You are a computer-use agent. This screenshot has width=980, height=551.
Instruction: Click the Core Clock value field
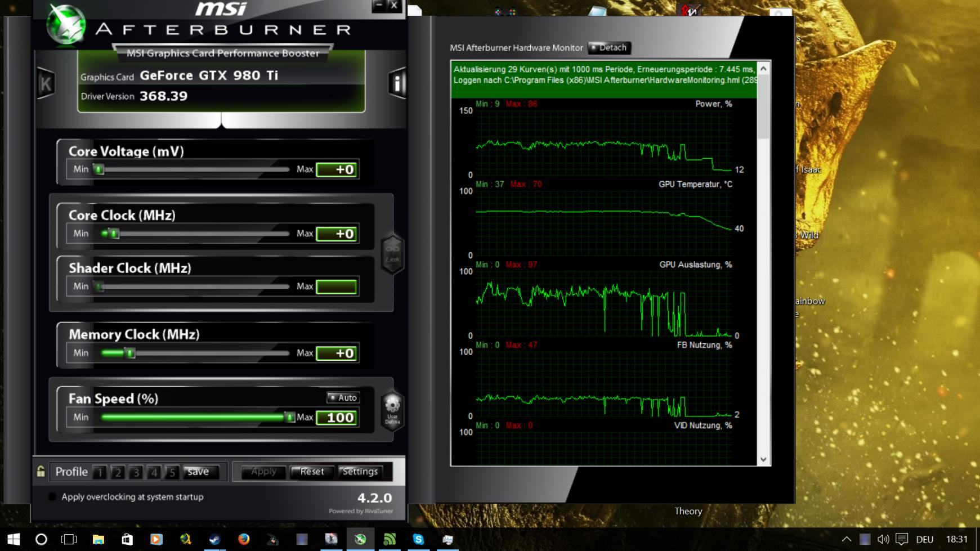(337, 234)
